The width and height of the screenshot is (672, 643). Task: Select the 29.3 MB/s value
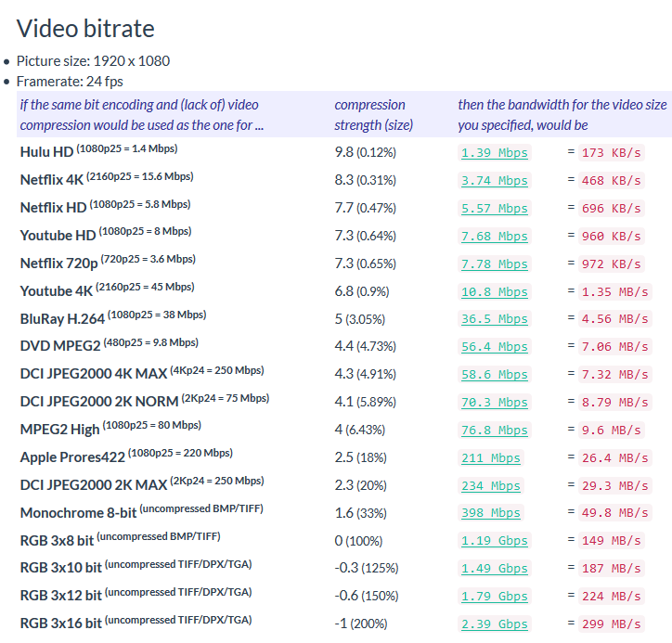615,486
